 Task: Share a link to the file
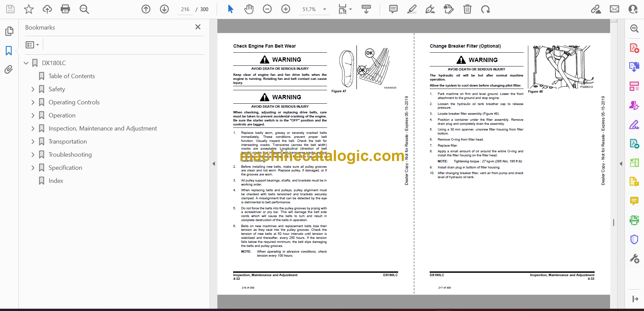point(596,9)
